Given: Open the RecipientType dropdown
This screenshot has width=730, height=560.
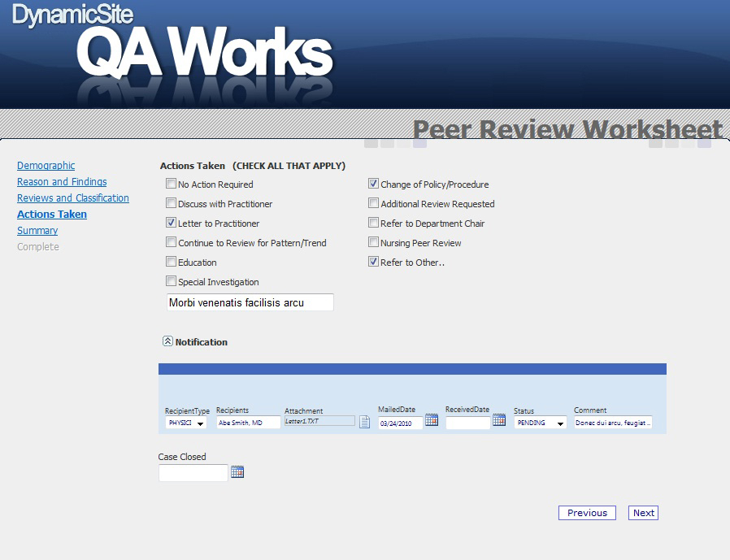Looking at the screenshot, I should (200, 423).
